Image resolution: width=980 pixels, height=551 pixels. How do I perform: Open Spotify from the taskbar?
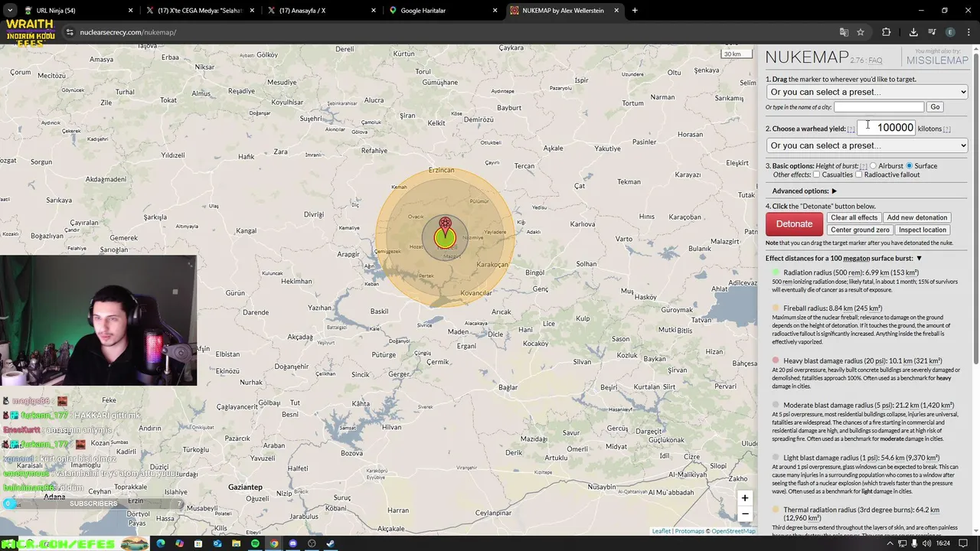click(255, 543)
